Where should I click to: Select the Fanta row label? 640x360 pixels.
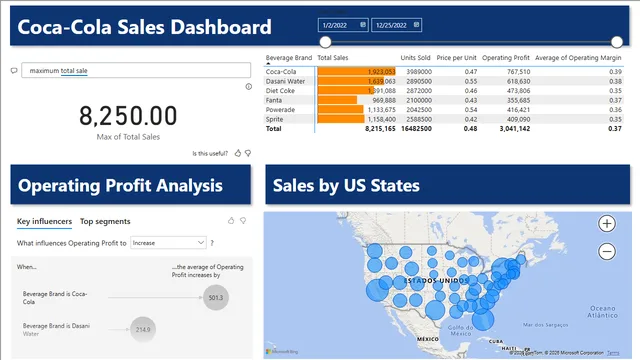(x=273, y=100)
